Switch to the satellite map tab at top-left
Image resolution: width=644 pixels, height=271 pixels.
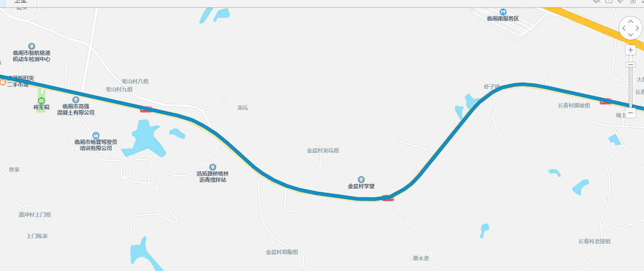pyautogui.click(x=21, y=2)
